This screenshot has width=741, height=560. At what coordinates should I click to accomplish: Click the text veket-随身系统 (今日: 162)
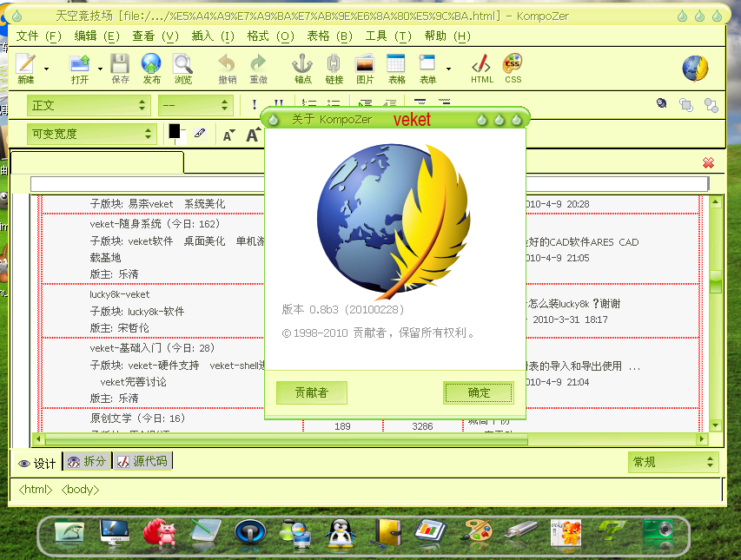pyautogui.click(x=155, y=224)
